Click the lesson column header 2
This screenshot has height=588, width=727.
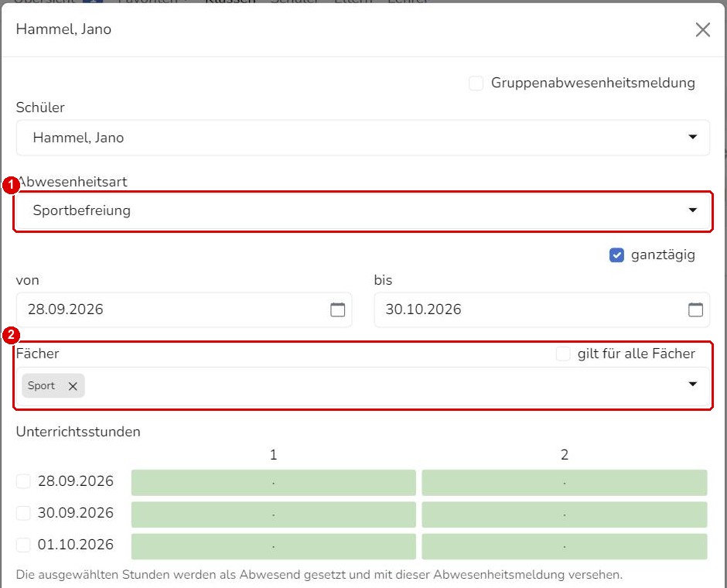565,455
